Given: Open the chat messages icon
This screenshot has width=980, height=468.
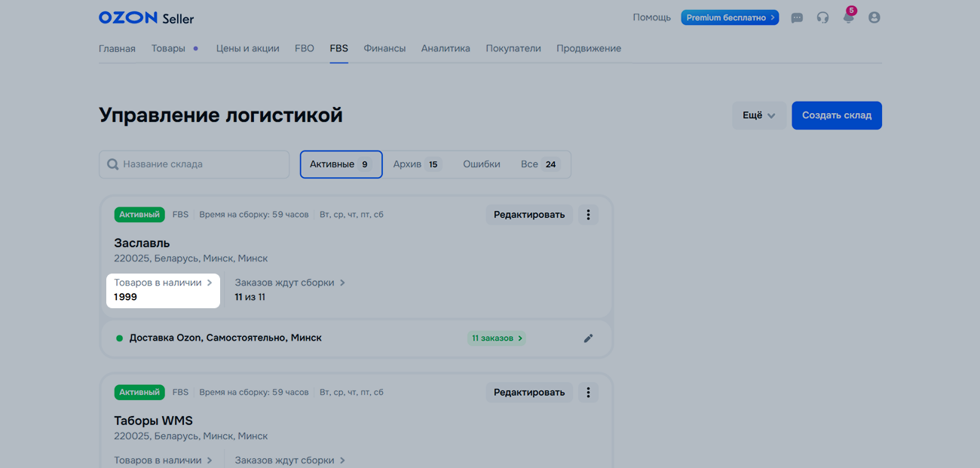Looking at the screenshot, I should click(797, 17).
